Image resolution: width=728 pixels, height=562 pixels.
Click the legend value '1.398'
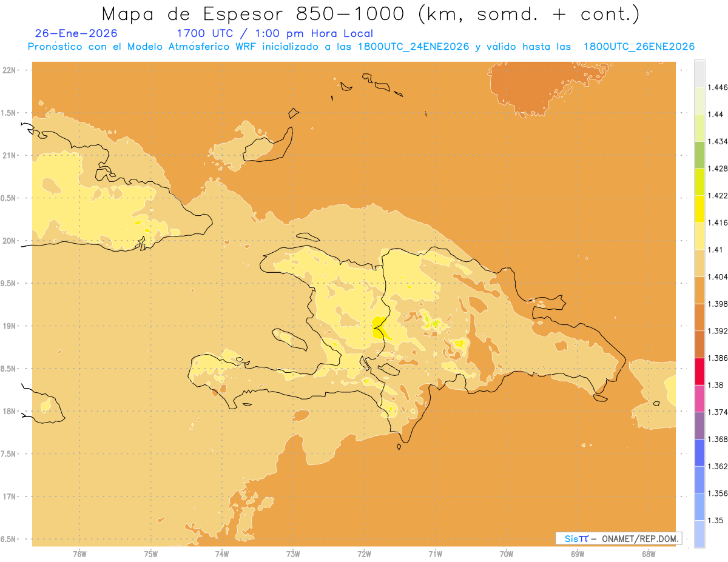click(716, 304)
